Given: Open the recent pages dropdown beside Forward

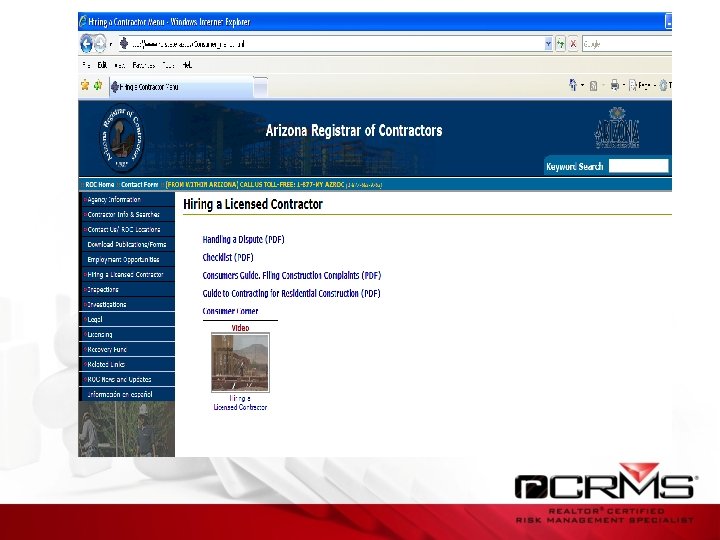Looking at the screenshot, I should (111, 45).
